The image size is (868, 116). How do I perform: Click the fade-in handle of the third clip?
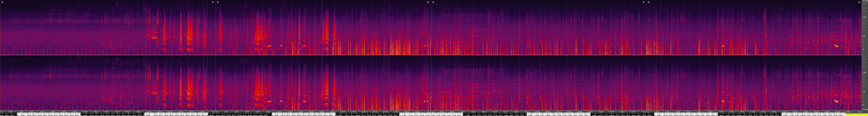click(x=433, y=2)
